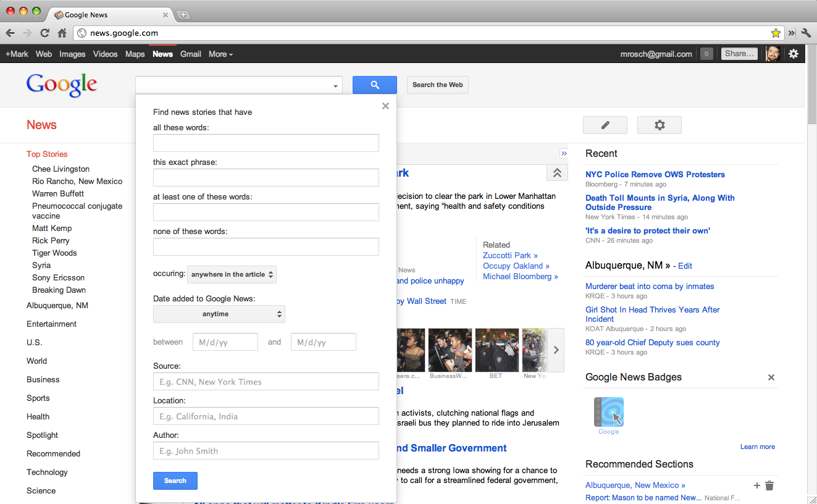Open notifications count box
The height and width of the screenshot is (504, 817).
706,54
